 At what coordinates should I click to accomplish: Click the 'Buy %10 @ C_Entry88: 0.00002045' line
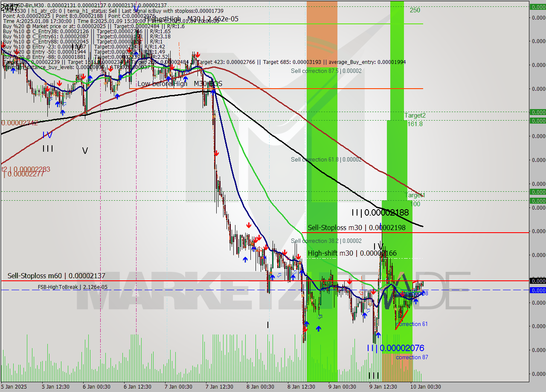[x=82, y=42]
